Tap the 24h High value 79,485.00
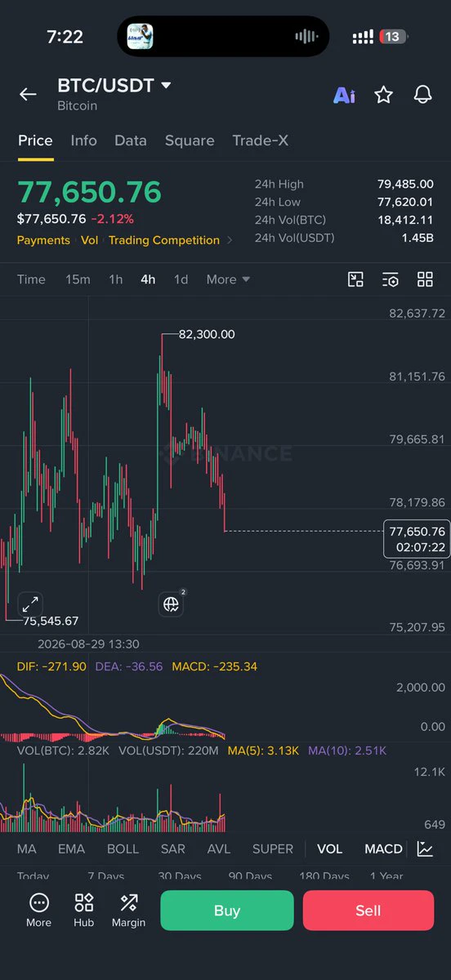Screen dimensions: 451x980 [405, 184]
